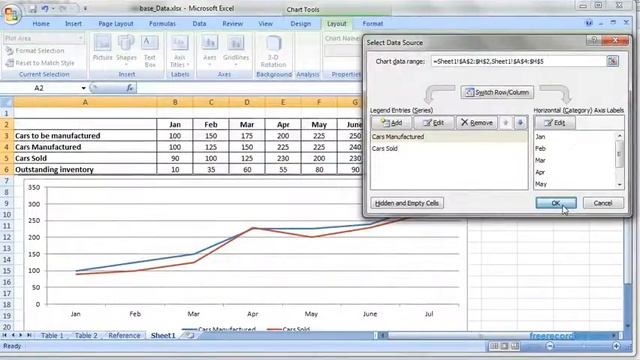
Task: Click Switch Row/Column button
Action: pyautogui.click(x=497, y=92)
